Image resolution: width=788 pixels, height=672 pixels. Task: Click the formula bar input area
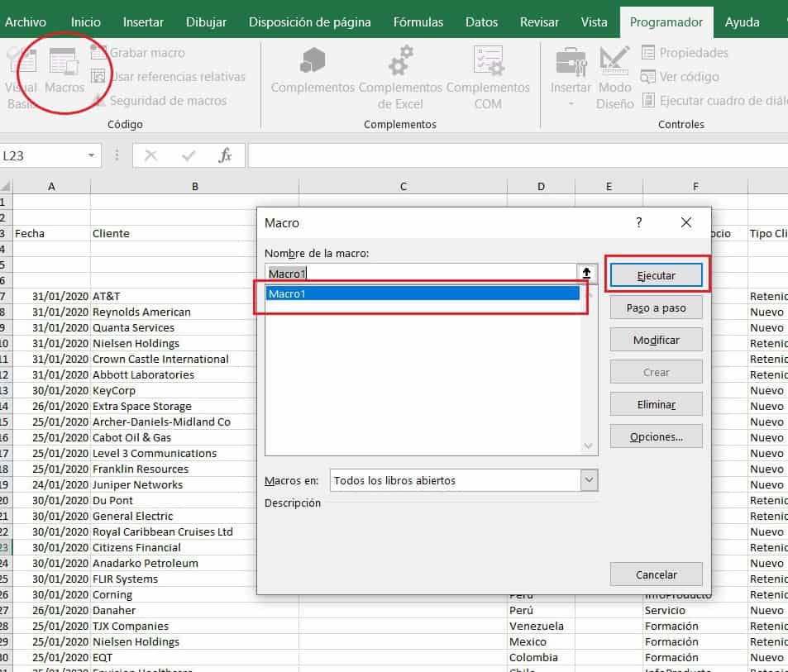[518, 155]
